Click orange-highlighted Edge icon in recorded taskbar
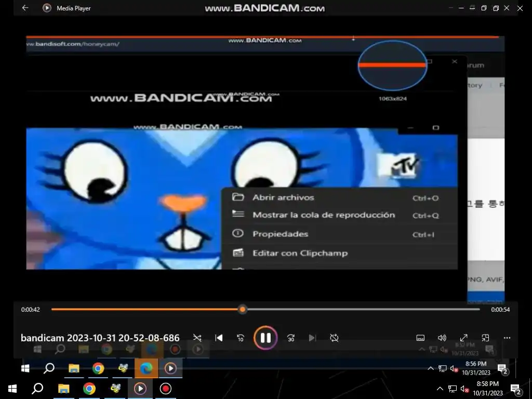The width and height of the screenshot is (532, 399). click(x=147, y=368)
